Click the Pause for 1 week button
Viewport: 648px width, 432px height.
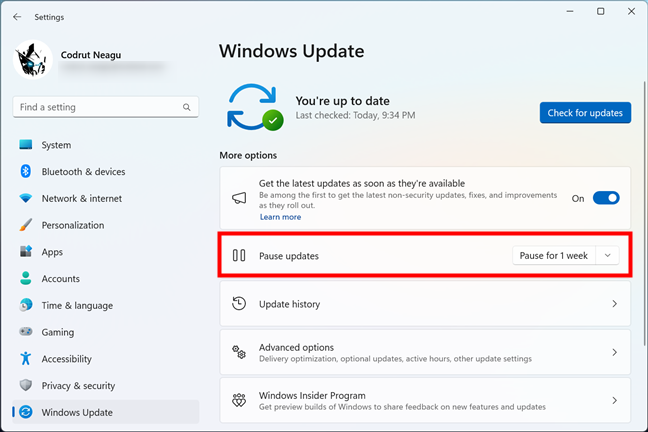[554, 255]
